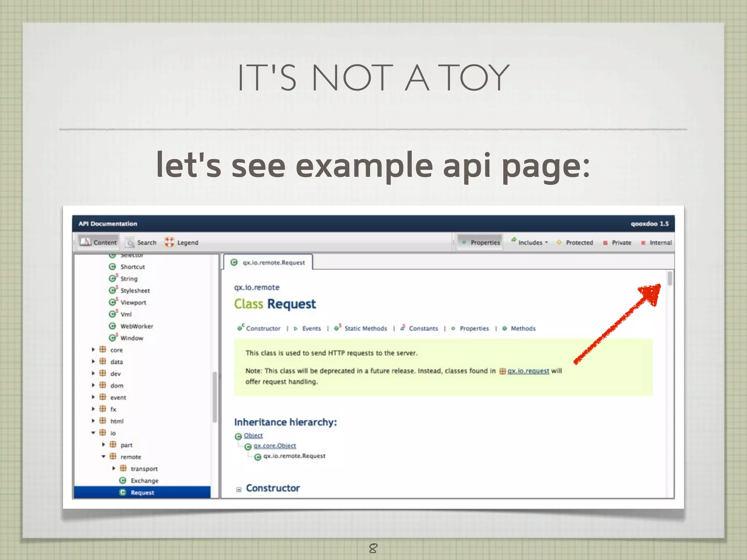Screen dimensions: 747x560
Task: Click Object class icon in hierarchy
Action: click(238, 436)
